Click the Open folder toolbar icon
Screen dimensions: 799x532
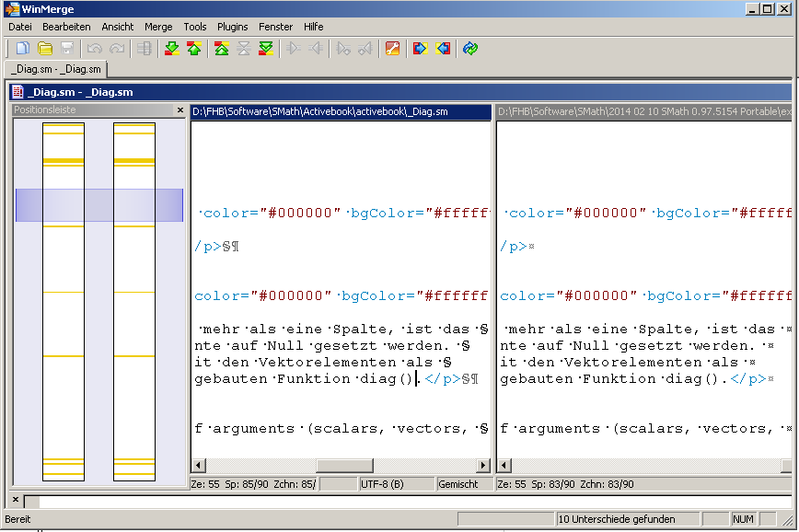45,49
